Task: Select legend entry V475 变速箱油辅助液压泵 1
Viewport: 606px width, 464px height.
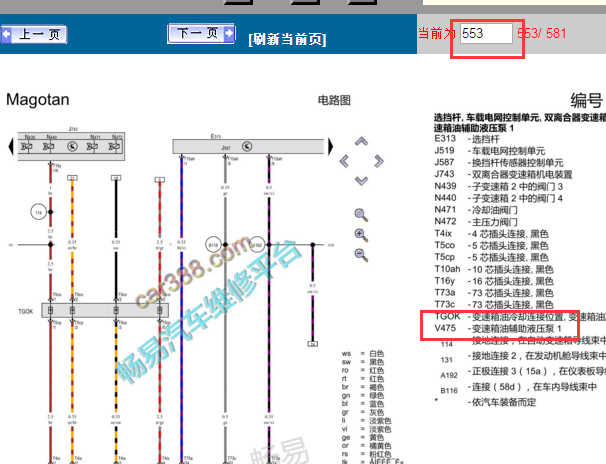Action: [498, 328]
